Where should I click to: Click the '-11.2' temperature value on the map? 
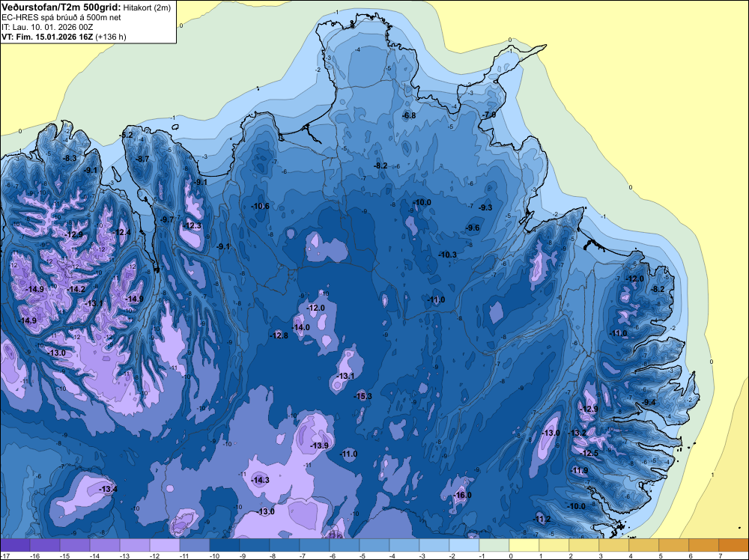pos(542,520)
